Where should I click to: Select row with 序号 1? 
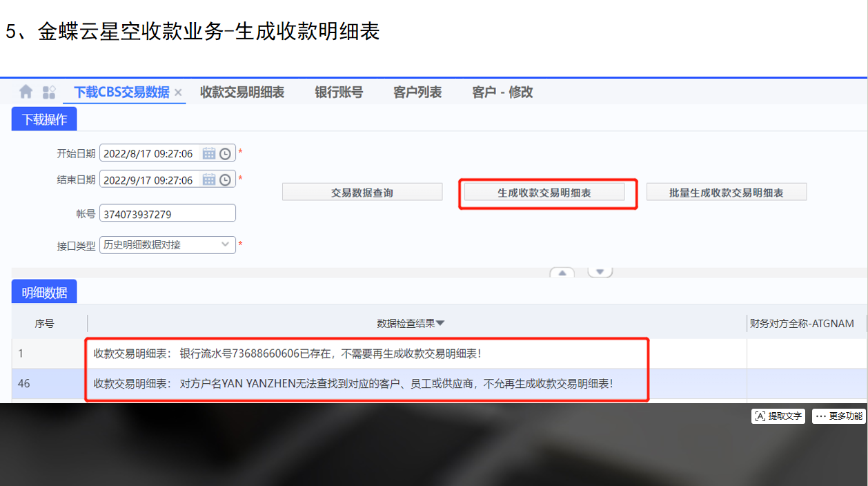[x=440, y=353]
